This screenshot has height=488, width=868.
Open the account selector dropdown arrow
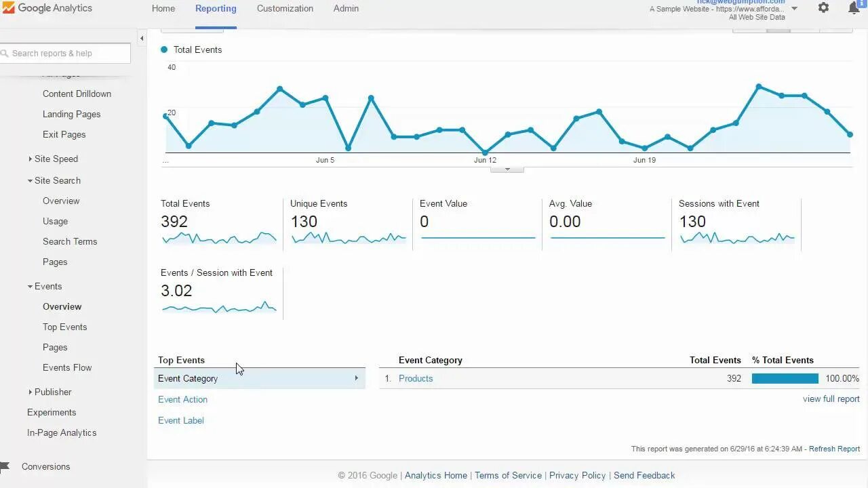(x=795, y=9)
